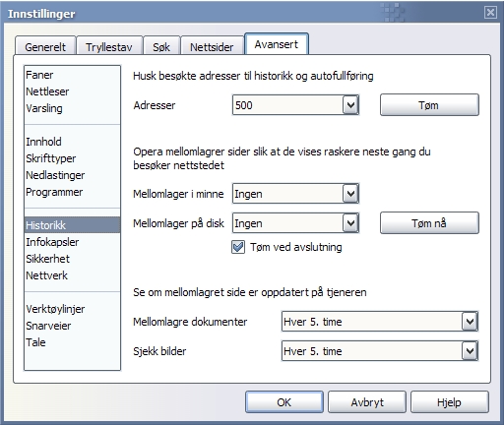Toggle the Tøm ved avslutning checkbox
504x425 pixels.
coord(238,247)
